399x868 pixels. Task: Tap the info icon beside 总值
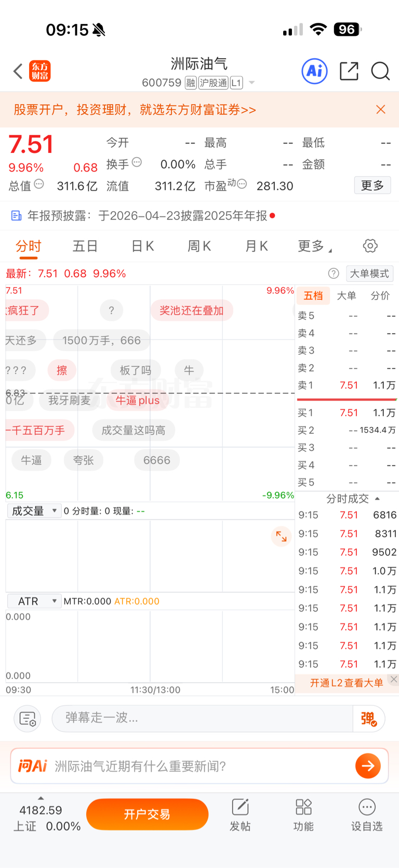[39, 184]
